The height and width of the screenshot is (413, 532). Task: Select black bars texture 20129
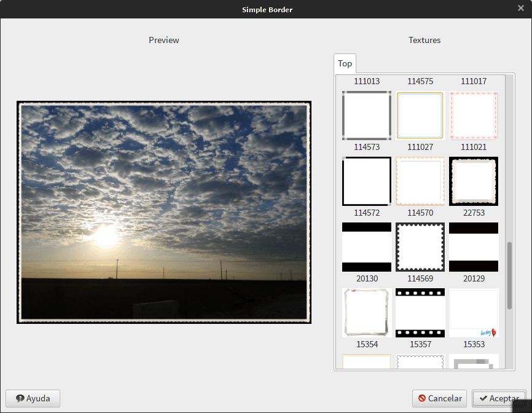tap(474, 247)
